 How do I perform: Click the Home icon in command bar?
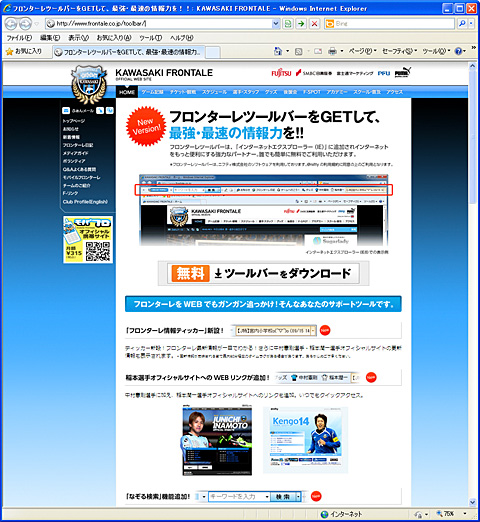tap(278, 51)
